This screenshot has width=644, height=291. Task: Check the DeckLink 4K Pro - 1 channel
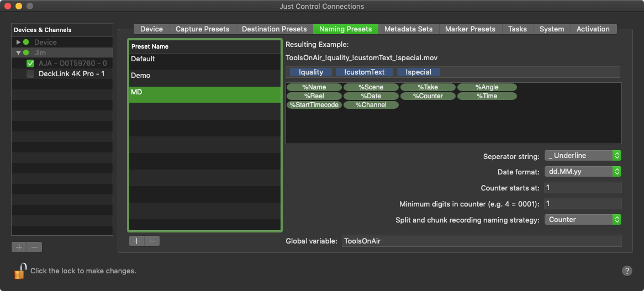tap(30, 74)
